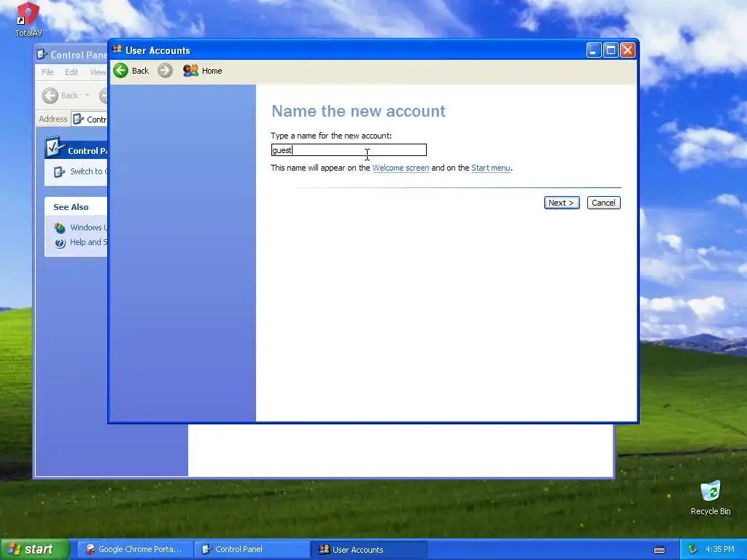Select User Accounts taskbar item
Image resolution: width=747 pixels, height=560 pixels.
368,550
